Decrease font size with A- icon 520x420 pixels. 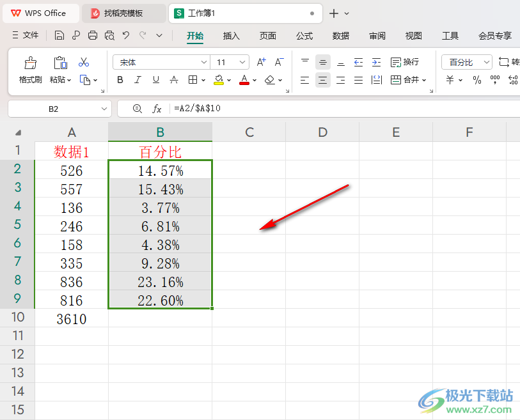click(x=280, y=62)
